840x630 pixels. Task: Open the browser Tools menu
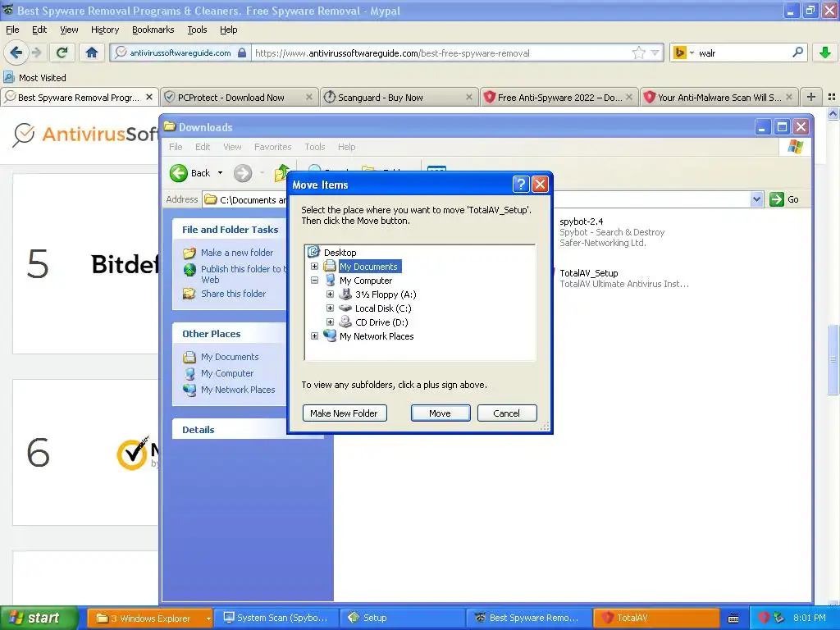pyautogui.click(x=197, y=30)
